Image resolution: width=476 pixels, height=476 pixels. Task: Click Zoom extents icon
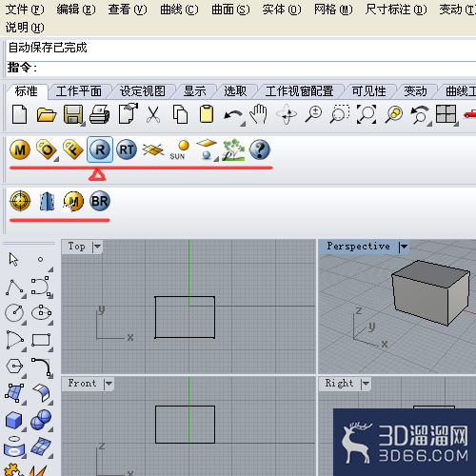click(367, 114)
